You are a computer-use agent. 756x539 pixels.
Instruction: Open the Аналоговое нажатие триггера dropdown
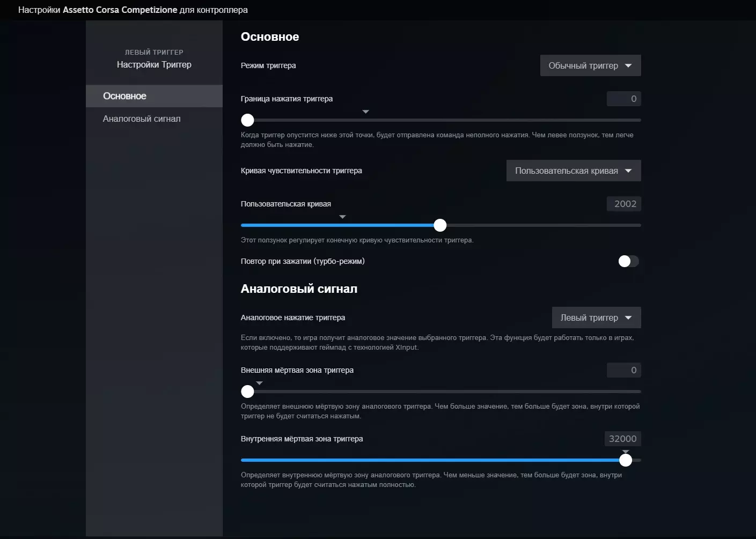(596, 318)
